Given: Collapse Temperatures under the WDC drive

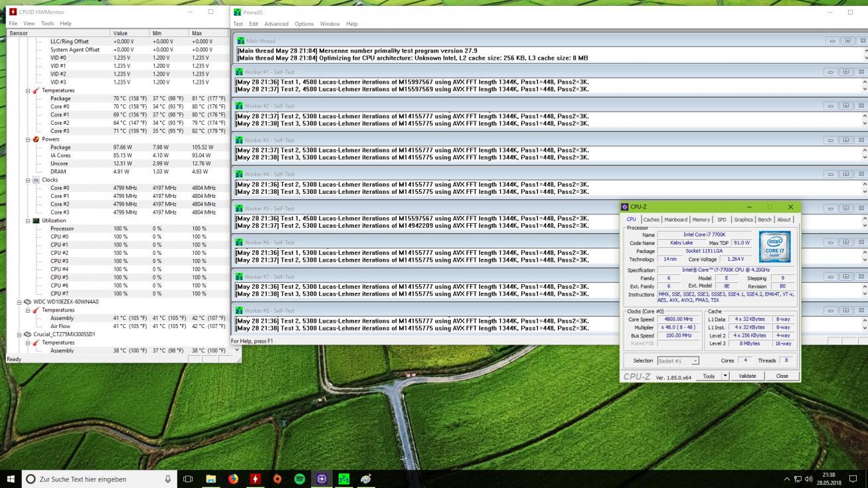Looking at the screenshot, I should [28, 310].
